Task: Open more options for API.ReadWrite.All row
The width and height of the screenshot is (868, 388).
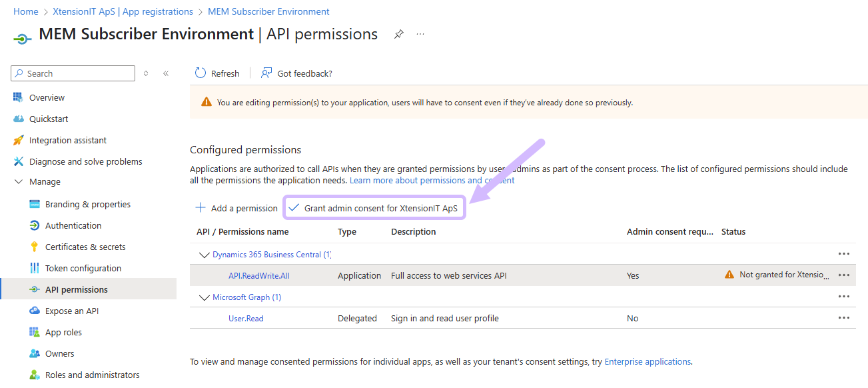Action: pos(844,275)
